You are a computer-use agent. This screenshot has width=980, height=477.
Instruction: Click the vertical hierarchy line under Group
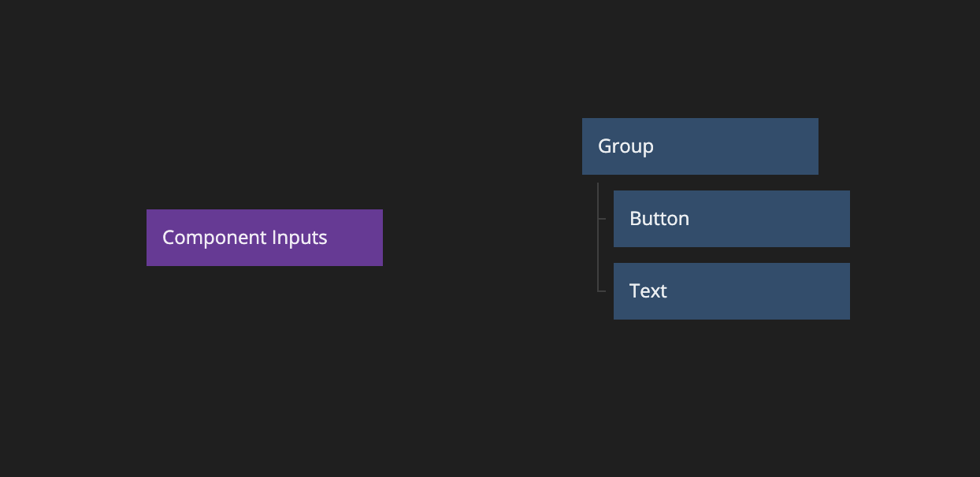click(598, 252)
